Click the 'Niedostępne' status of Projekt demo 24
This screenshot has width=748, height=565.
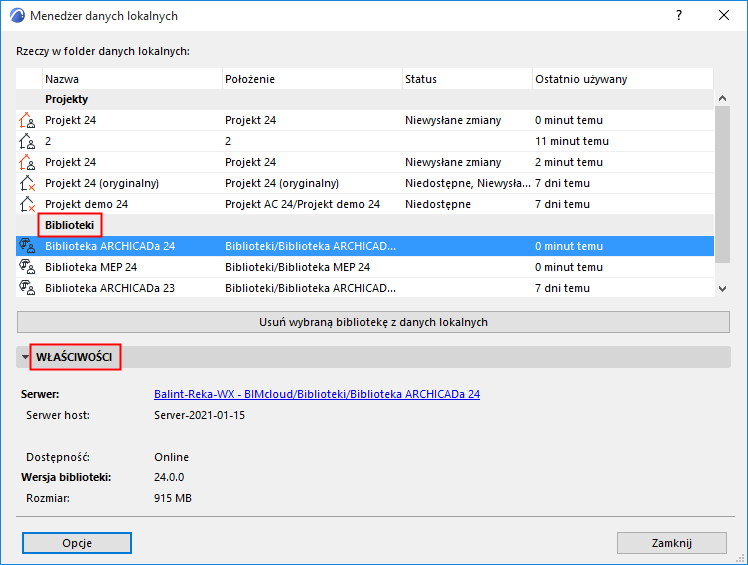click(x=438, y=204)
